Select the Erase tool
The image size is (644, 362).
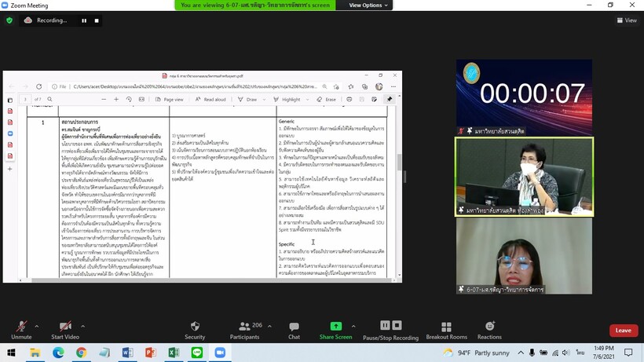tap(327, 99)
